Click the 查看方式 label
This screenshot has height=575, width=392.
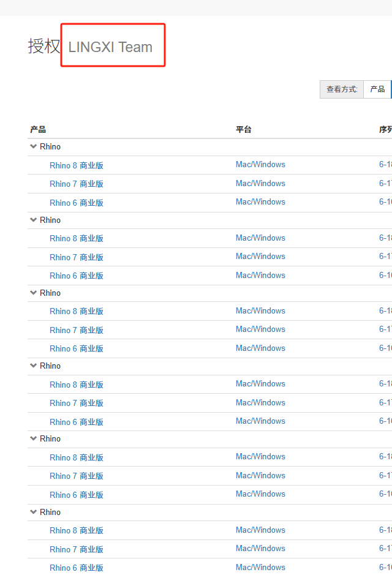pyautogui.click(x=342, y=89)
